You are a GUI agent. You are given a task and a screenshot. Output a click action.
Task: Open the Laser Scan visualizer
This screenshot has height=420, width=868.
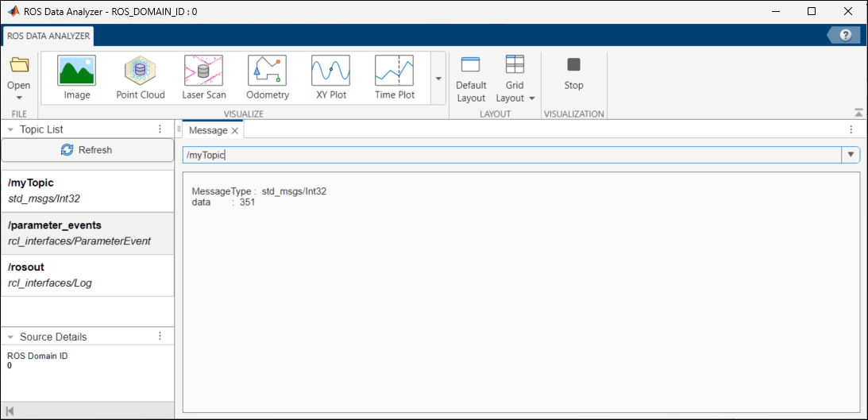coord(204,78)
